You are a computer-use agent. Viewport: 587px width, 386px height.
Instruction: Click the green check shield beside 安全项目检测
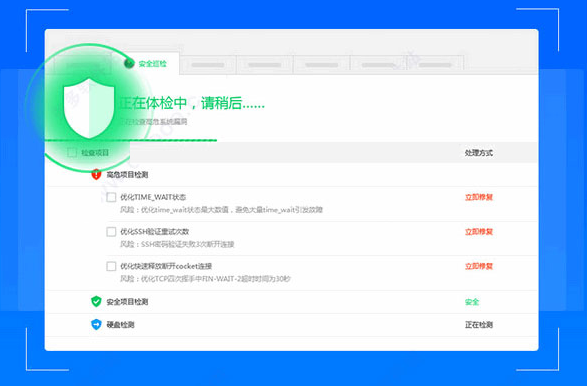pyautogui.click(x=96, y=301)
